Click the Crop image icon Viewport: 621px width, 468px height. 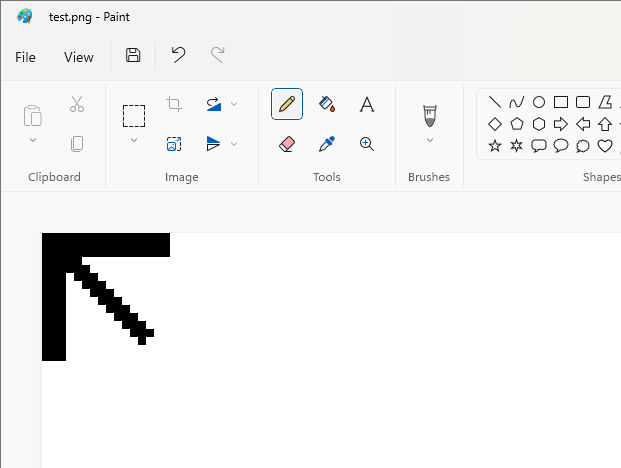click(x=174, y=104)
